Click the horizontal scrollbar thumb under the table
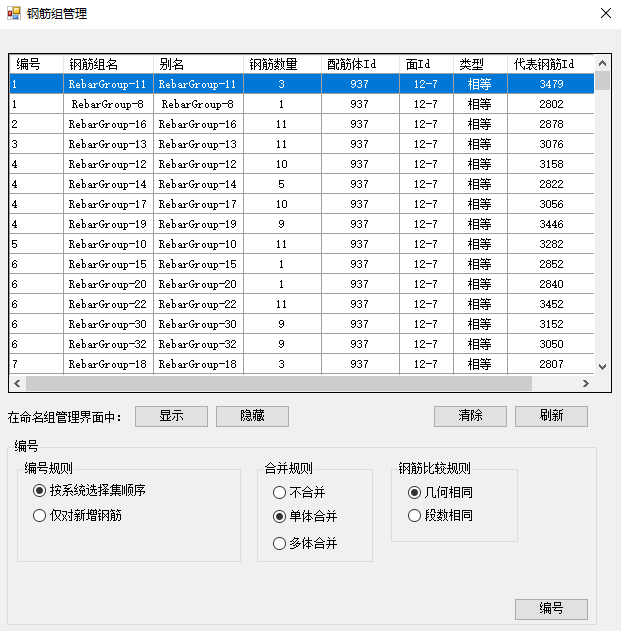621x631 pixels. pyautogui.click(x=279, y=384)
